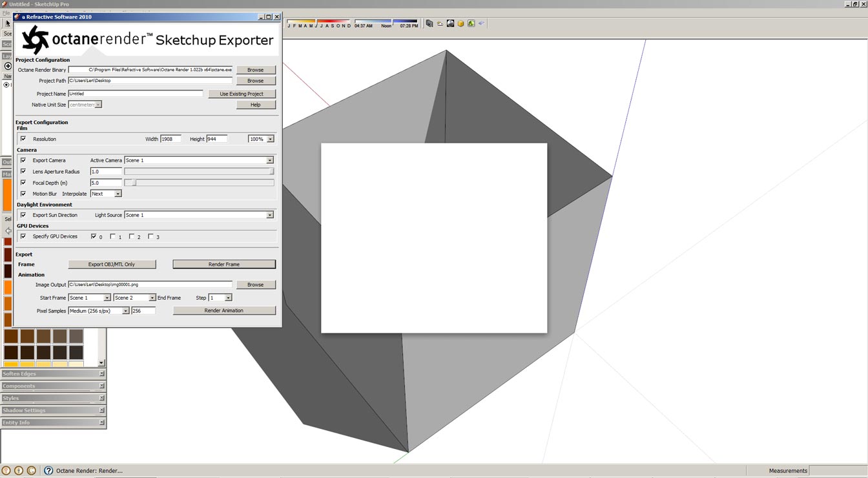The image size is (868, 478).
Task: Click the pixel samples 256 field
Action: pos(143,311)
